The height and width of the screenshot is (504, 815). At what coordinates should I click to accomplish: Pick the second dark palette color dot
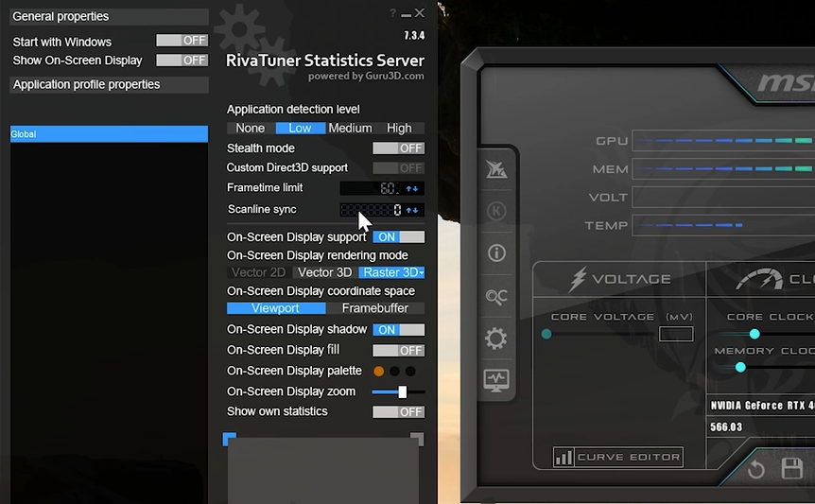pos(394,371)
